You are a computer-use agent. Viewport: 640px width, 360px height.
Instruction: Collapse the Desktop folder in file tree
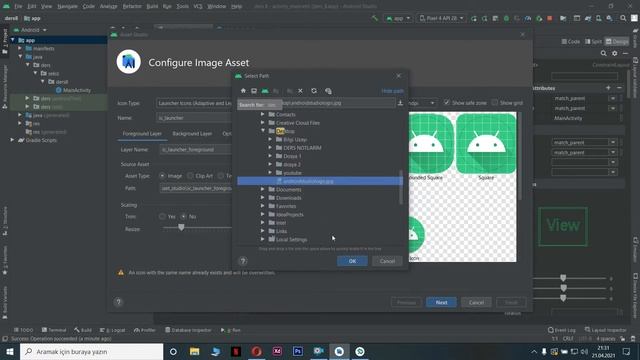[263, 131]
